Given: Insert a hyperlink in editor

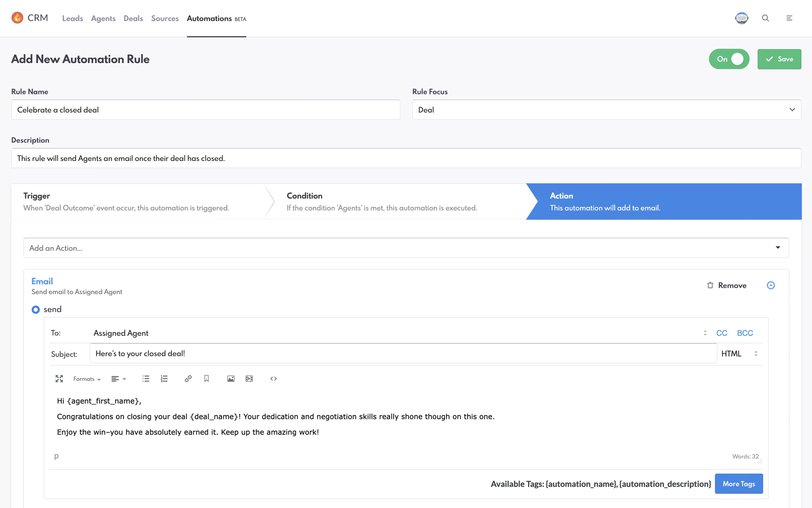Looking at the screenshot, I should pyautogui.click(x=188, y=379).
